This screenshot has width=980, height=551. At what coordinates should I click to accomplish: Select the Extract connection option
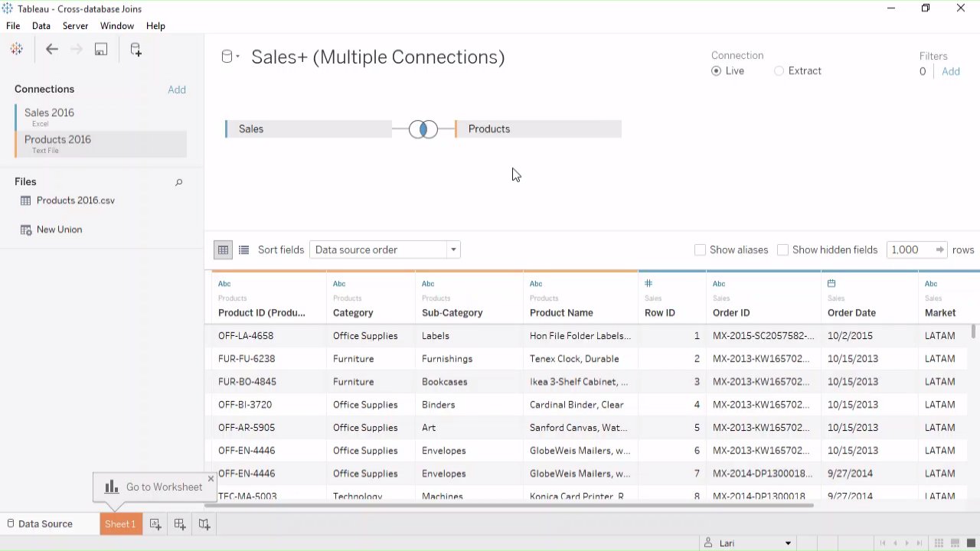click(x=779, y=71)
